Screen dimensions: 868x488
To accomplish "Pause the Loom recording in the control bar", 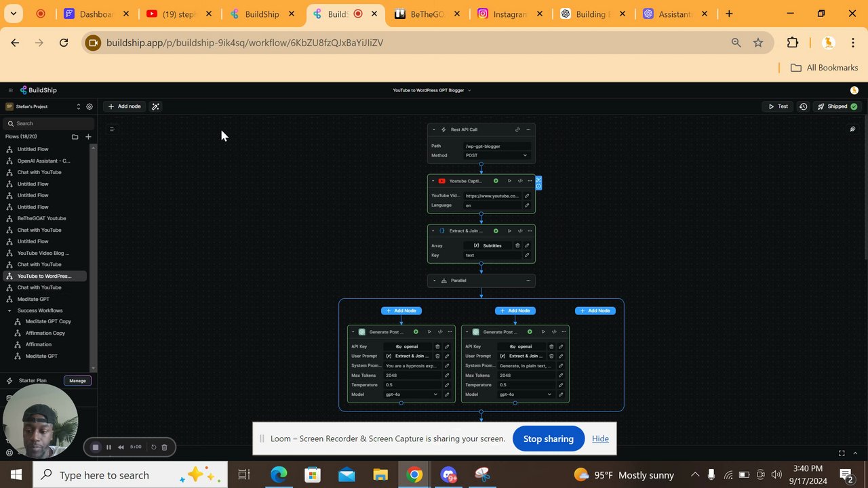I will coord(108,447).
